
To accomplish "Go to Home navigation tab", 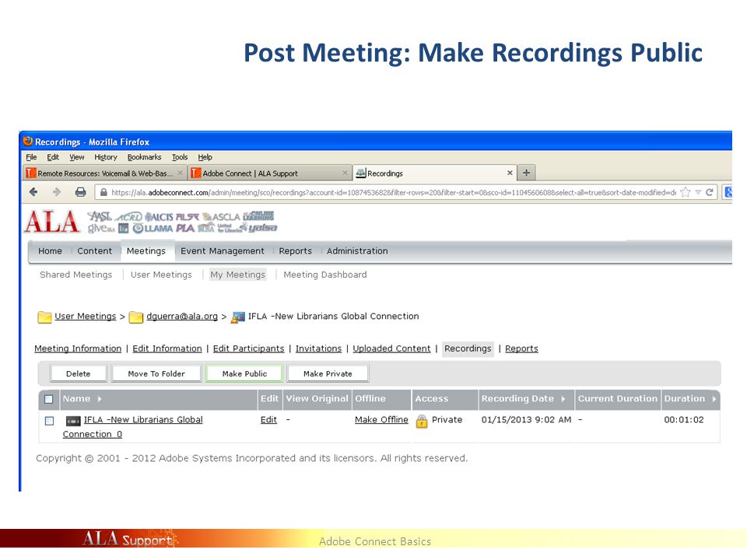I will point(50,251).
